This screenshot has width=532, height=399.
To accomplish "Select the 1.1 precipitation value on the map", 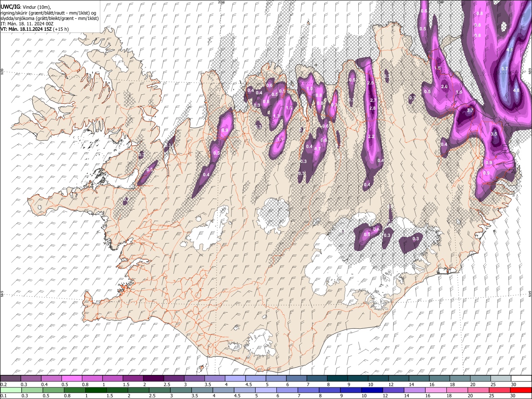I will coord(280,140).
